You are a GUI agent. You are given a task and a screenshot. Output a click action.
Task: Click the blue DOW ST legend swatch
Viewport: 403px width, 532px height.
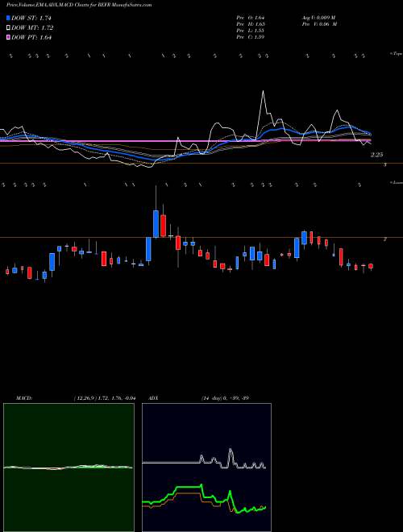[x=8, y=18]
